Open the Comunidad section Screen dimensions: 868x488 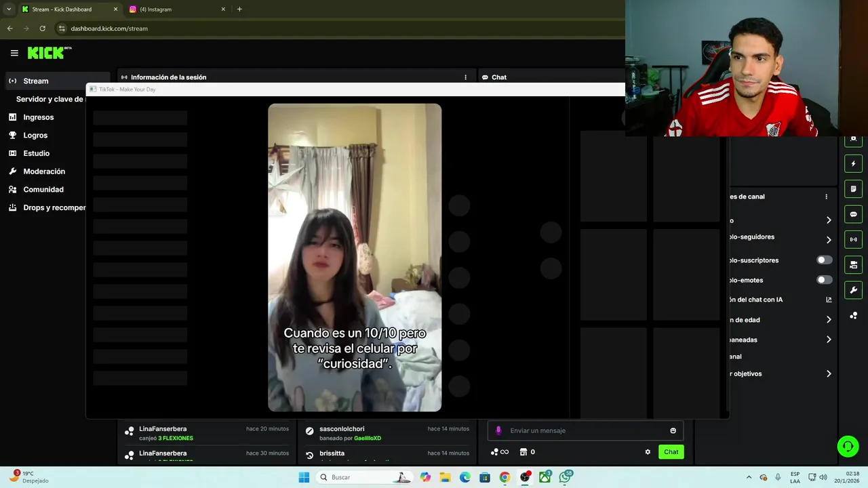pyautogui.click(x=43, y=190)
